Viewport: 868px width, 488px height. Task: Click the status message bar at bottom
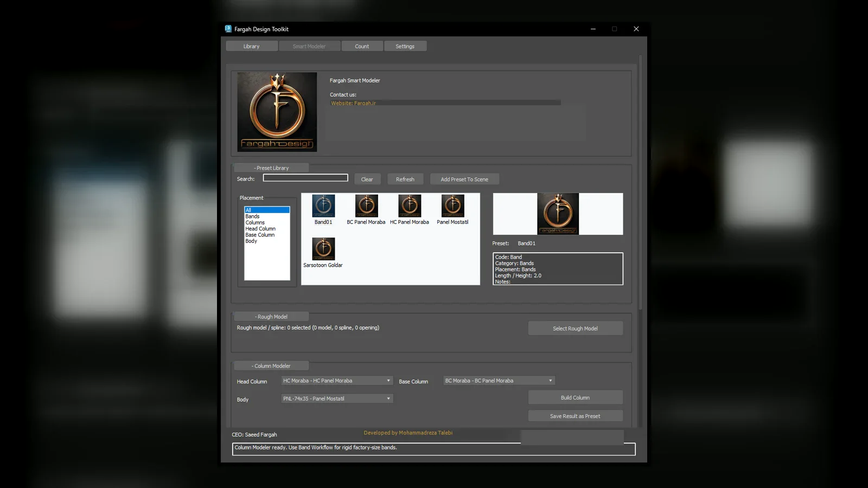click(433, 448)
